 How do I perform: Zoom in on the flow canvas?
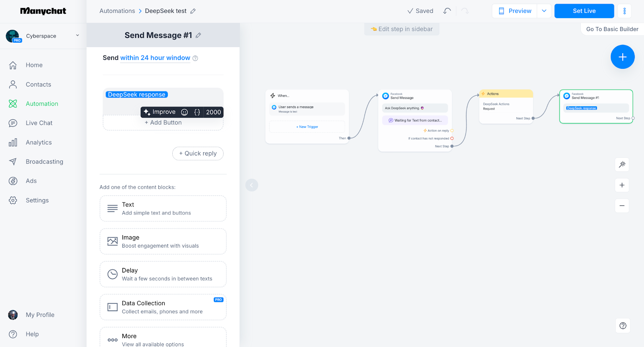tap(622, 185)
